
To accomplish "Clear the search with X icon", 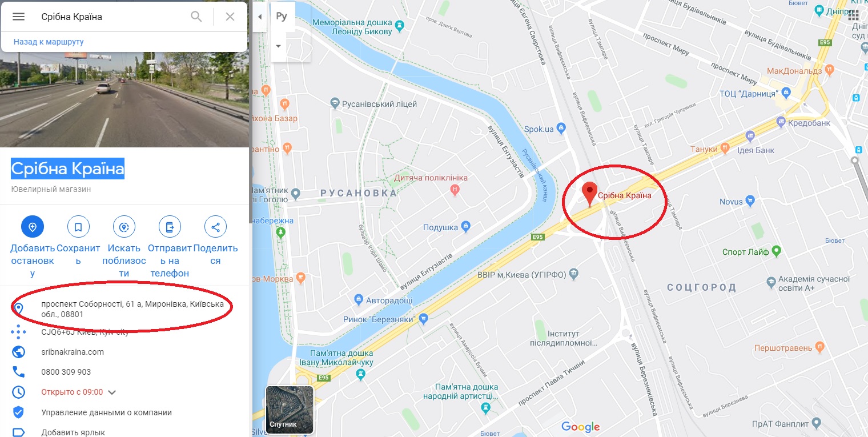I will tap(230, 17).
